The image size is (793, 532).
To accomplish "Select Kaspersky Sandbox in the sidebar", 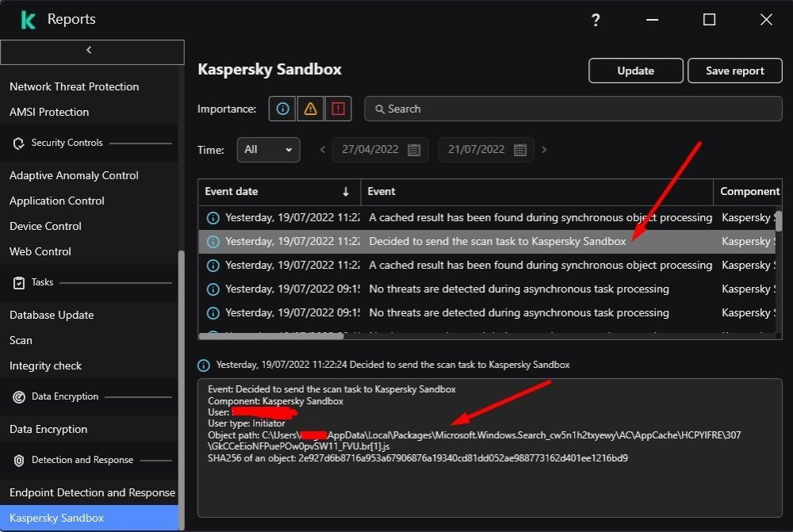I will point(56,518).
